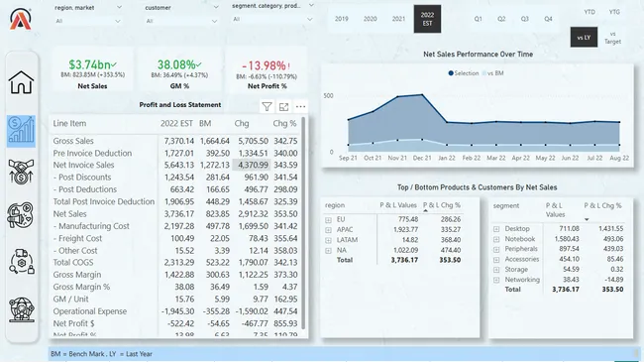This screenshot has height=362, width=644.
Task: Select year 2021
Action: [x=398, y=19]
